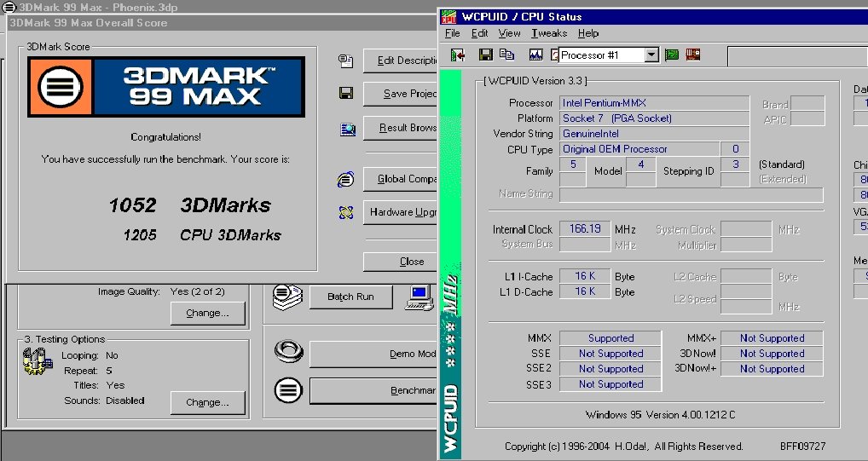Image resolution: width=868 pixels, height=461 pixels.
Task: Click the Global Comparison button
Action: point(400,179)
